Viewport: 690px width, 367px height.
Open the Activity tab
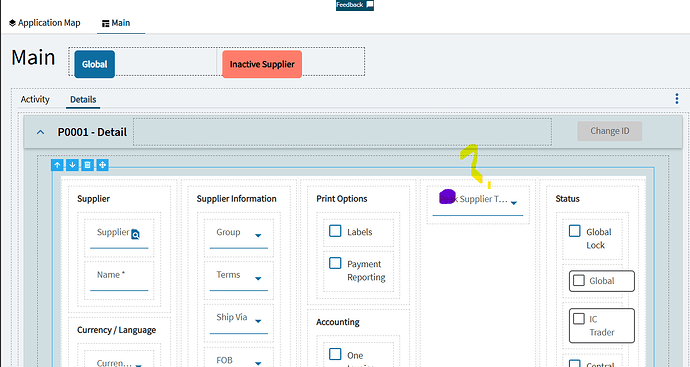35,99
